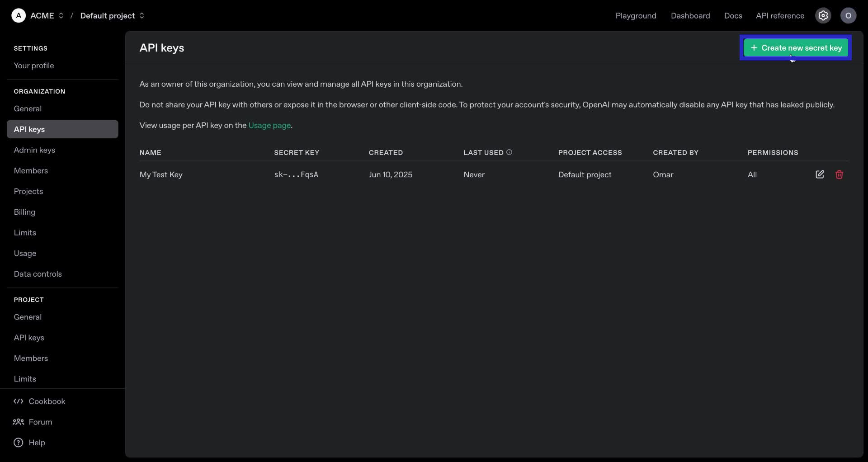The height and width of the screenshot is (462, 868).
Task: Open the Docs page
Action: point(733,15)
